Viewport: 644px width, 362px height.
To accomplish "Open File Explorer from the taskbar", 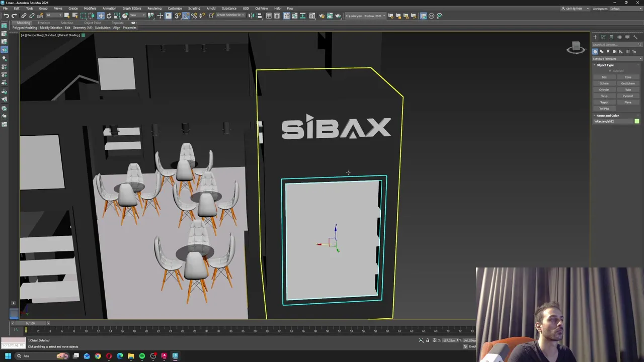I will click(x=131, y=356).
